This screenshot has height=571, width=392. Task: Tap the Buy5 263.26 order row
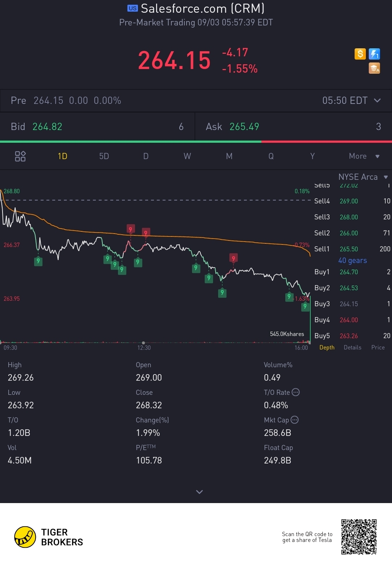(x=352, y=336)
